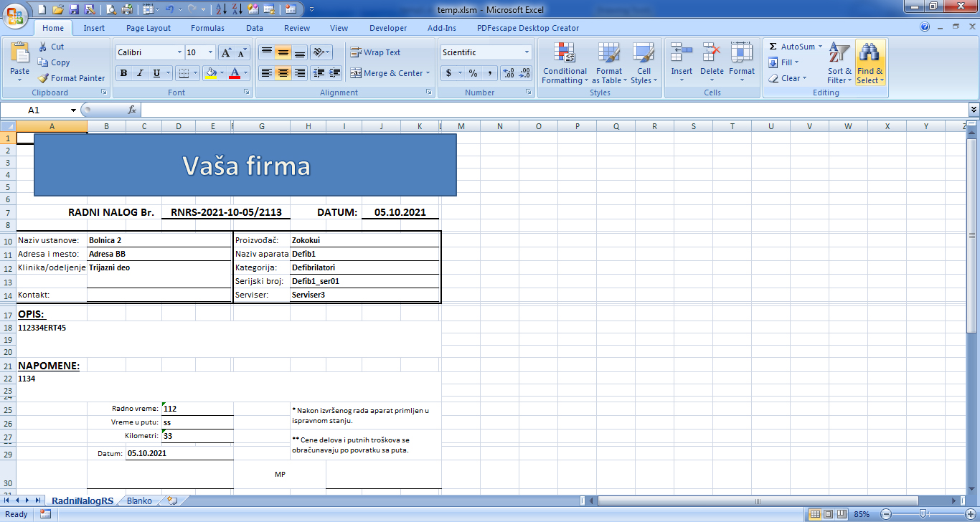Quick print using the printer icon

pyautogui.click(x=127, y=9)
